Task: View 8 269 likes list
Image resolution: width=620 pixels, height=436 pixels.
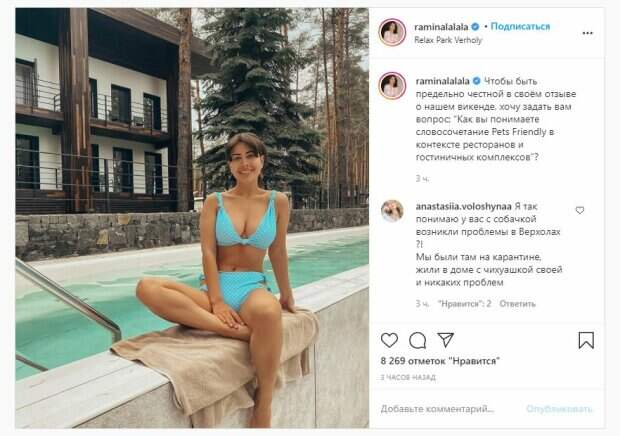Action: click(x=440, y=361)
